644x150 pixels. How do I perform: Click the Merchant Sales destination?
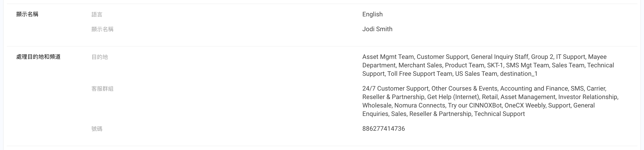[420, 65]
